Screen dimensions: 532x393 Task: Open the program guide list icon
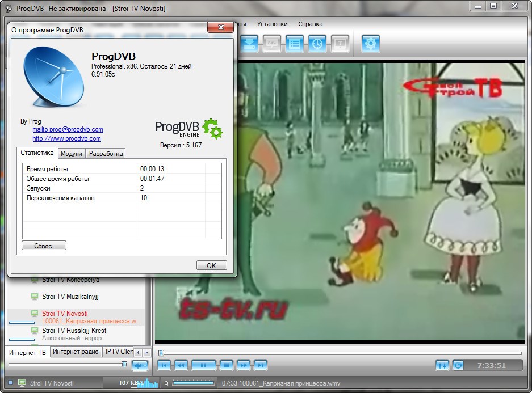pyautogui.click(x=295, y=44)
